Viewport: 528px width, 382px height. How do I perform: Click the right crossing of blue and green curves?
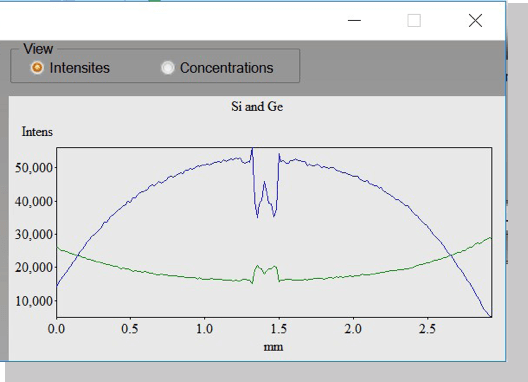pyautogui.click(x=451, y=256)
